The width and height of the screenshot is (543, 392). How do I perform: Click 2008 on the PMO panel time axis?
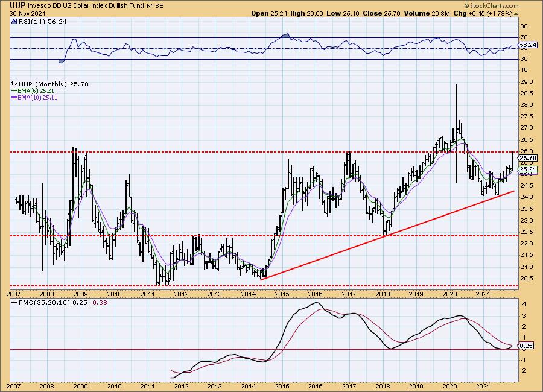pyautogui.click(x=46, y=386)
